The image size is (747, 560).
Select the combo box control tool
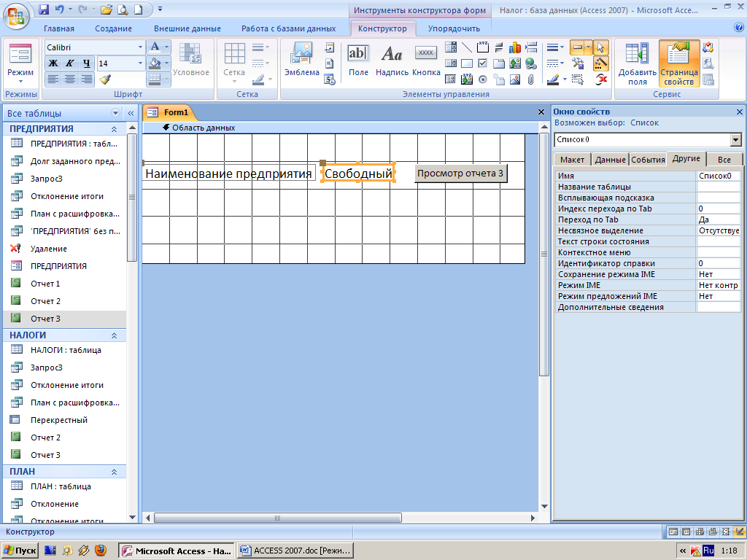[451, 47]
